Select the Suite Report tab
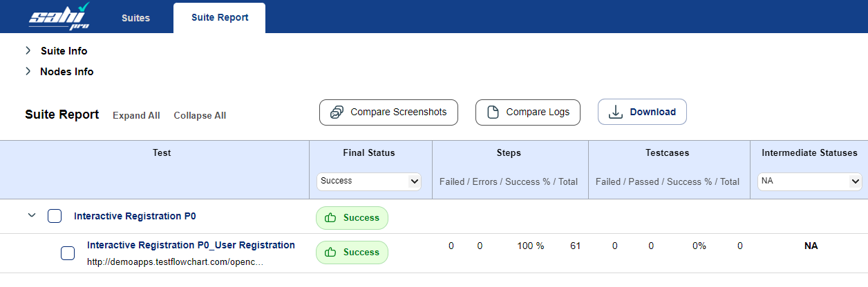This screenshot has height=287, width=868. coord(220,18)
